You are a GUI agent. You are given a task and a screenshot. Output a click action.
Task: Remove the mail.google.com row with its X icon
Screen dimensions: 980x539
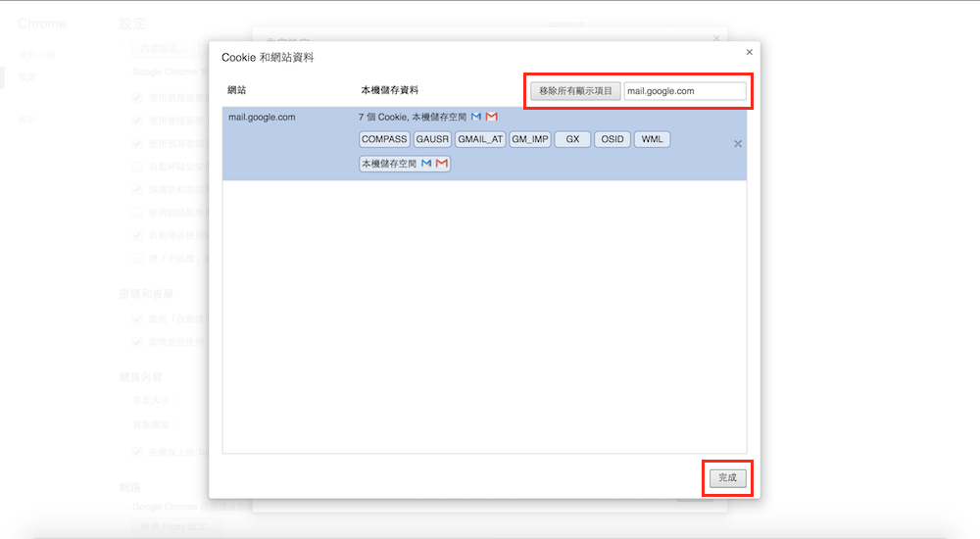[738, 144]
